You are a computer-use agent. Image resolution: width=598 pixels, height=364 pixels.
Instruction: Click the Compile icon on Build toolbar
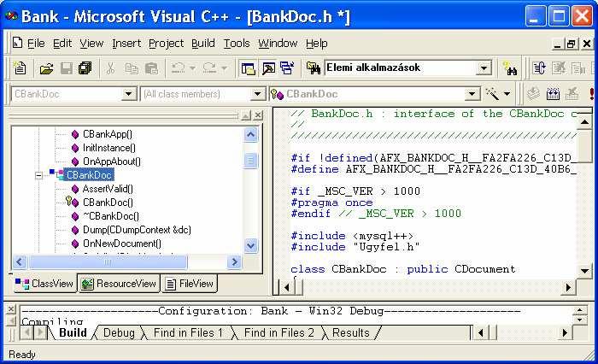533,93
